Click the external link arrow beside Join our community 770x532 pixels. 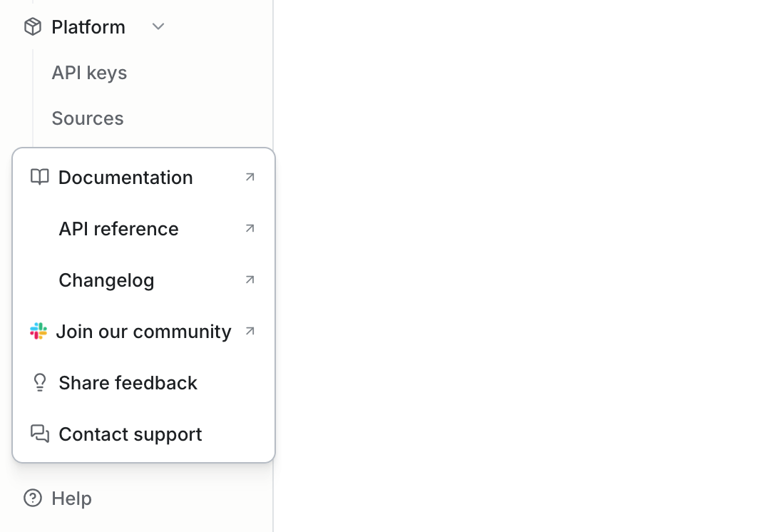tap(250, 331)
